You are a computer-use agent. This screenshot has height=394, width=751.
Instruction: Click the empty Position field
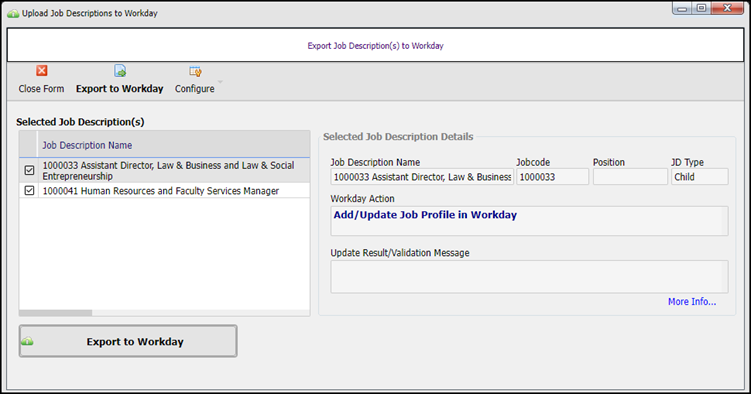[630, 177]
